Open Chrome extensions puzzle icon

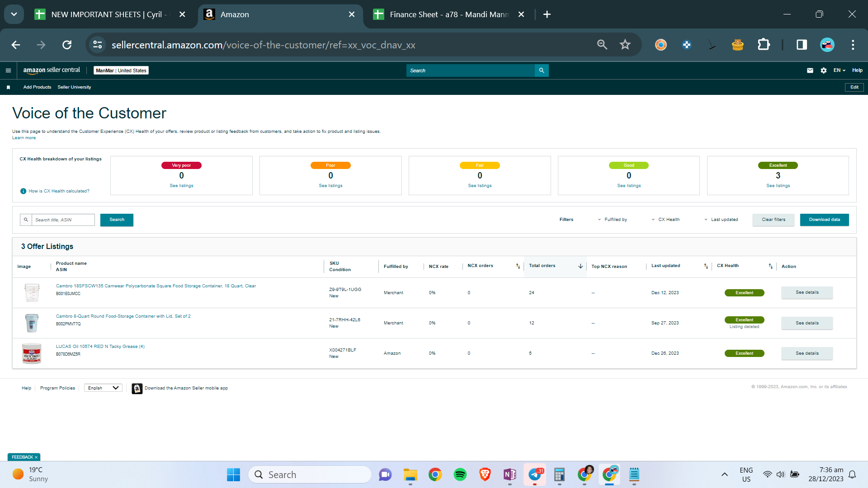click(x=764, y=45)
